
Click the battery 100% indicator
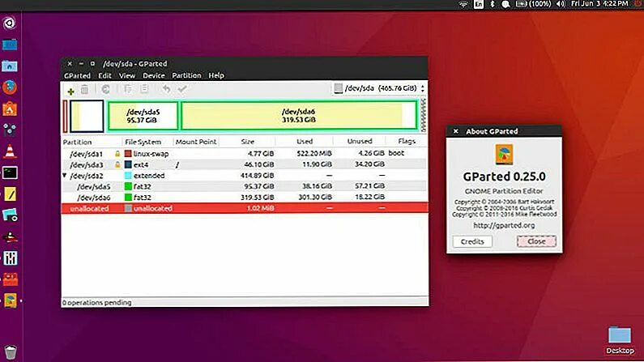pyautogui.click(x=533, y=4)
